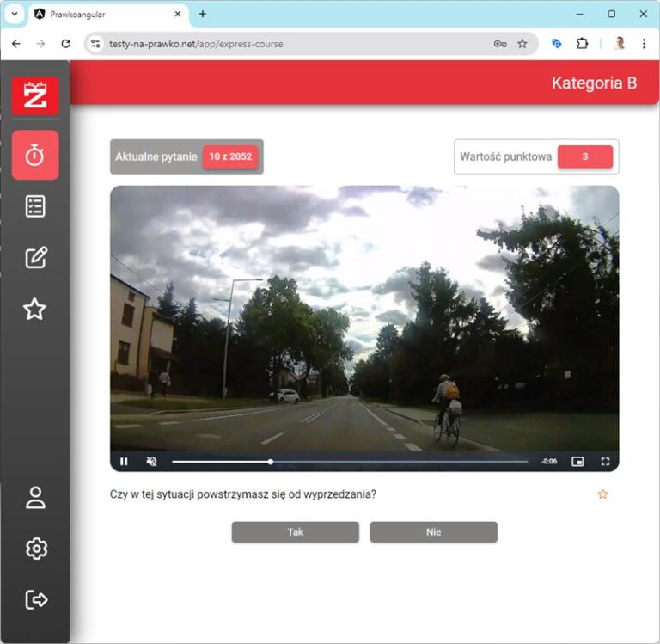Open favorites star icon in sidebar
This screenshot has height=644, width=660.
tap(35, 309)
